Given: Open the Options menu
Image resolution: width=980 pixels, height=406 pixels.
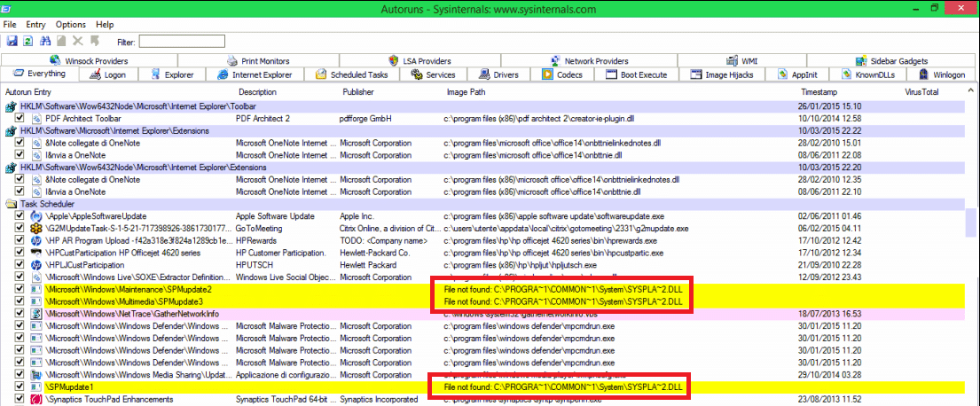Looking at the screenshot, I should click(x=71, y=24).
